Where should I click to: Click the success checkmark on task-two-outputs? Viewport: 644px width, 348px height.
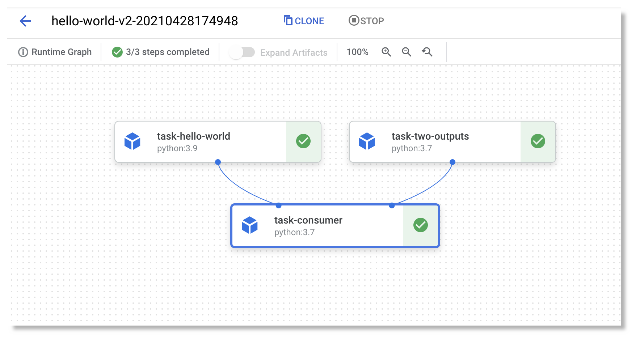point(538,141)
